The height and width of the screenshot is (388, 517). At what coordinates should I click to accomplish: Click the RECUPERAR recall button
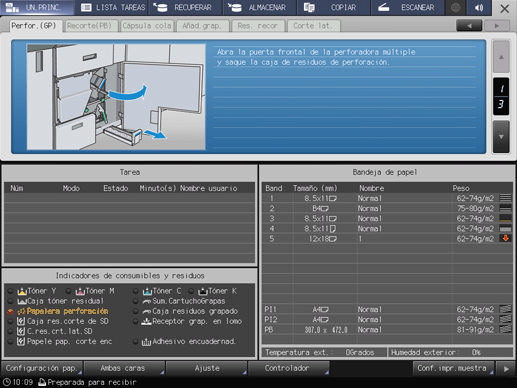pos(186,7)
